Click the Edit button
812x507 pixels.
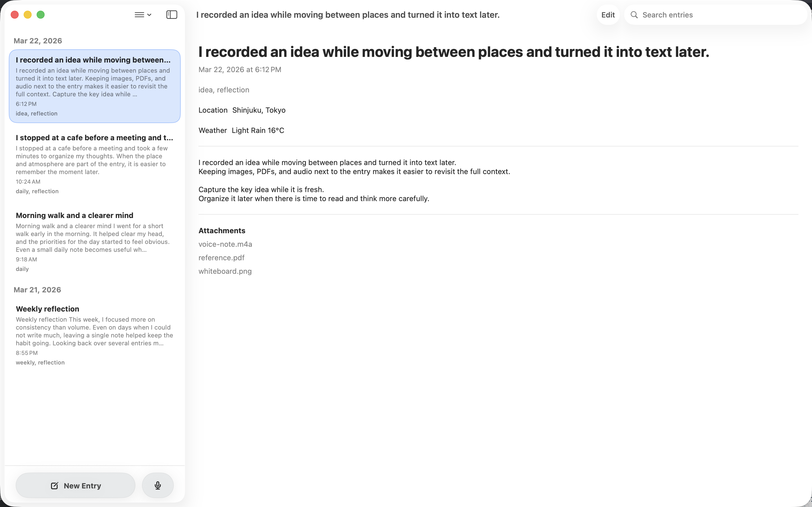[x=608, y=15]
